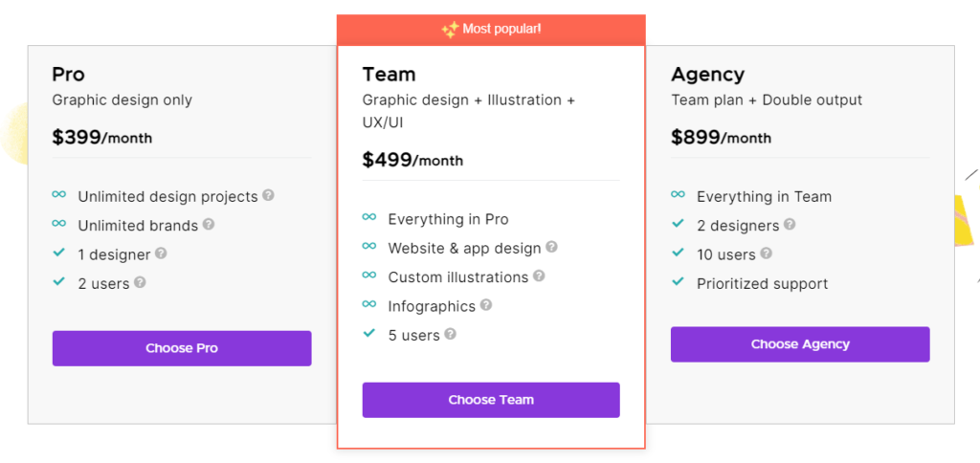Select the Choose Team button
The image size is (980, 463).
pos(491,400)
